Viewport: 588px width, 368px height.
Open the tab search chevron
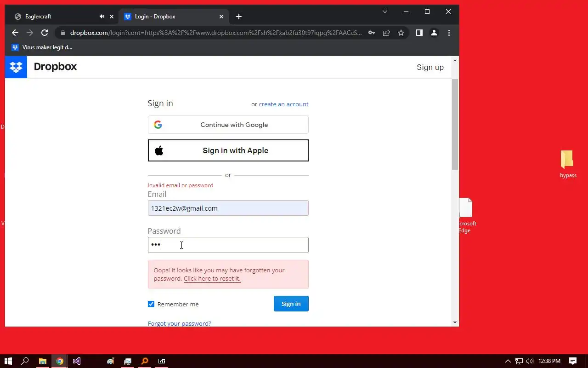pyautogui.click(x=385, y=11)
